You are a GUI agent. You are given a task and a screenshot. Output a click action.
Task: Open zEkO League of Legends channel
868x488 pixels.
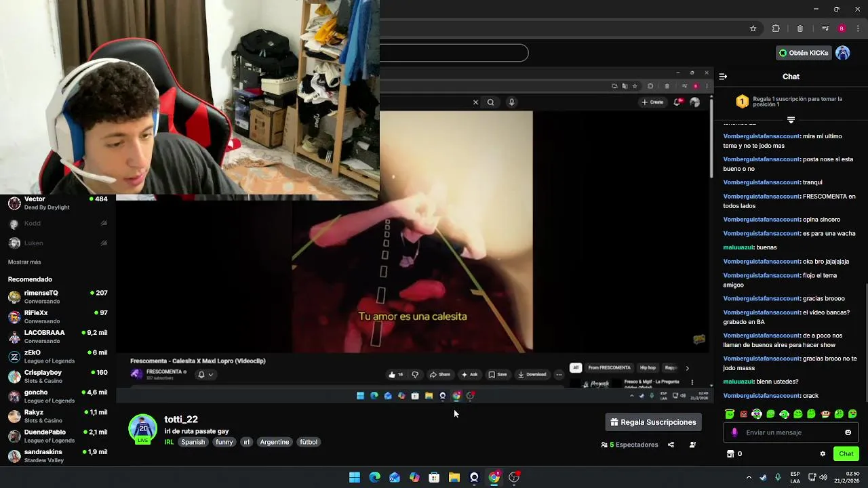(58, 357)
